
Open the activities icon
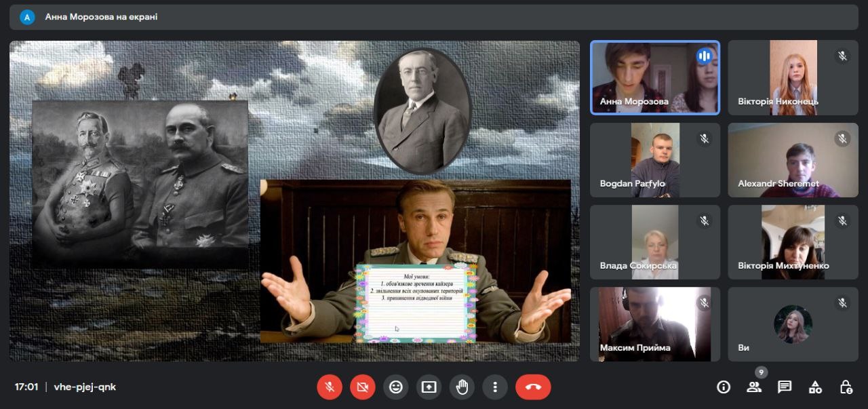(815, 387)
